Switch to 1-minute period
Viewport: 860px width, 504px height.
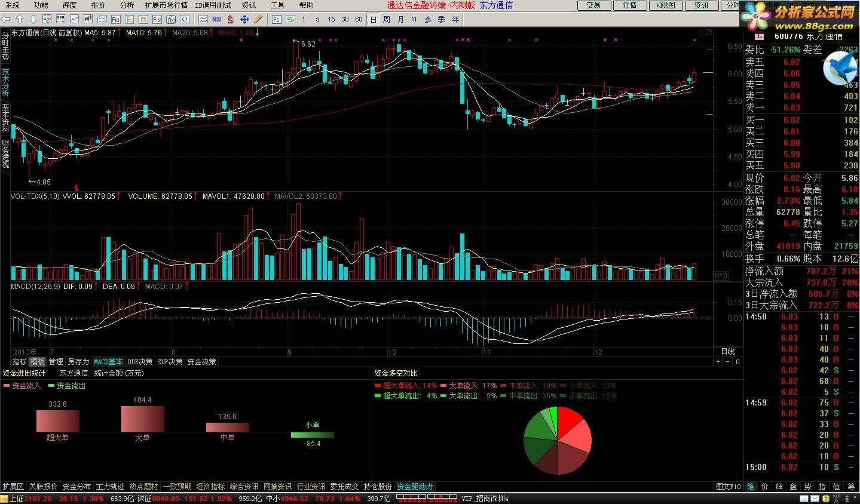pos(303,20)
